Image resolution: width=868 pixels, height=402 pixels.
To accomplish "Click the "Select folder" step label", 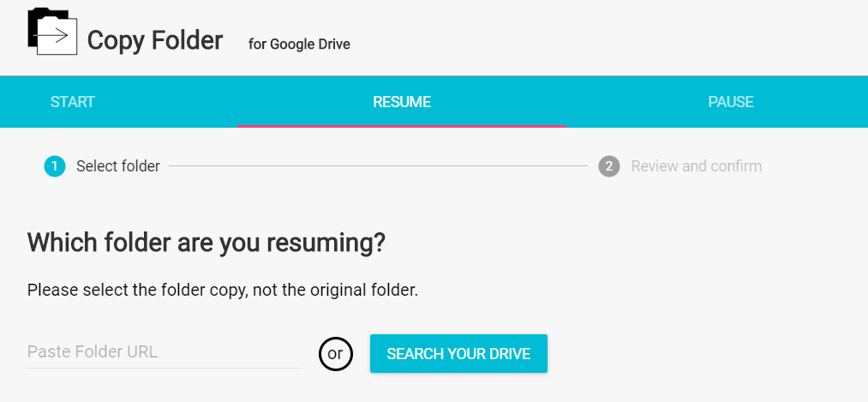I will pyautogui.click(x=118, y=166).
